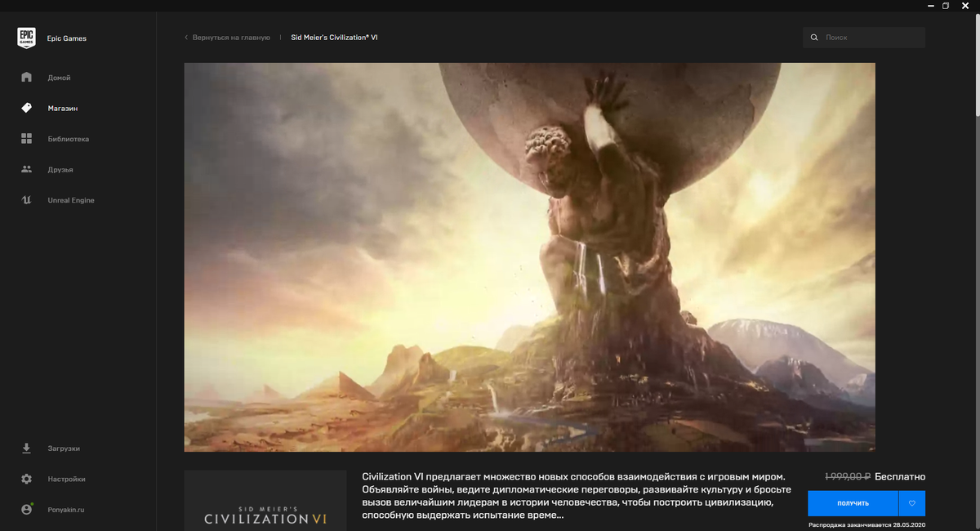The width and height of the screenshot is (980, 531).
Task: Click the store price tag icon
Action: click(26, 108)
